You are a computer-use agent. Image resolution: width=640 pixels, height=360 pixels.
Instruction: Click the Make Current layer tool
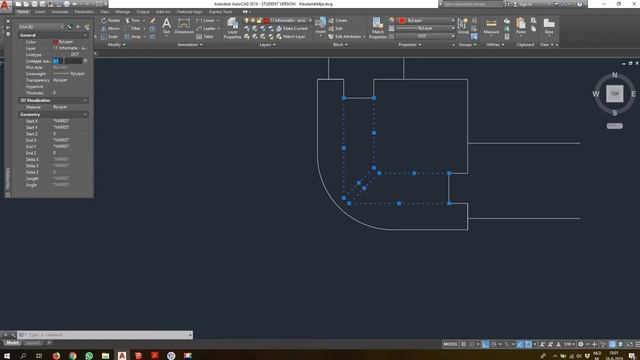(x=291, y=29)
